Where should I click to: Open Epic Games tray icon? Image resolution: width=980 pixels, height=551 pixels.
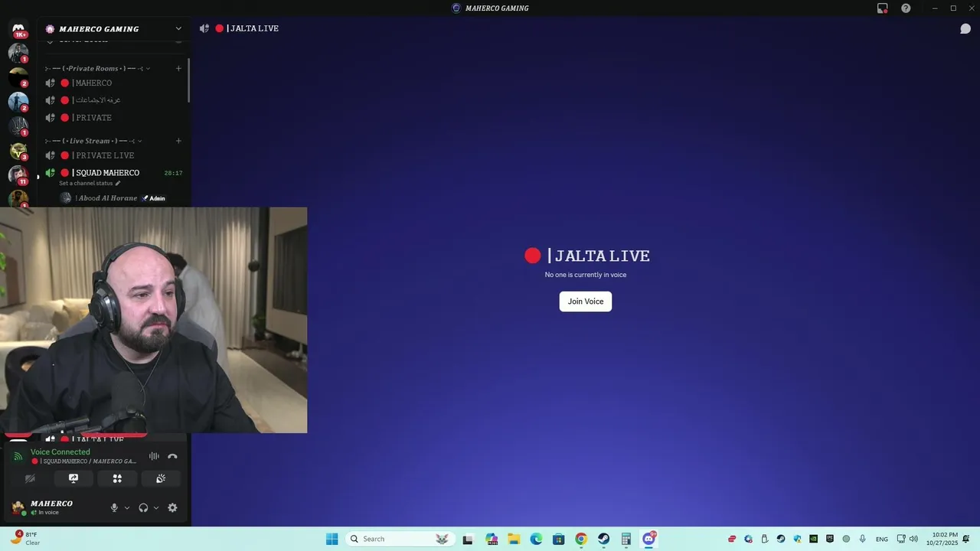pos(830,539)
